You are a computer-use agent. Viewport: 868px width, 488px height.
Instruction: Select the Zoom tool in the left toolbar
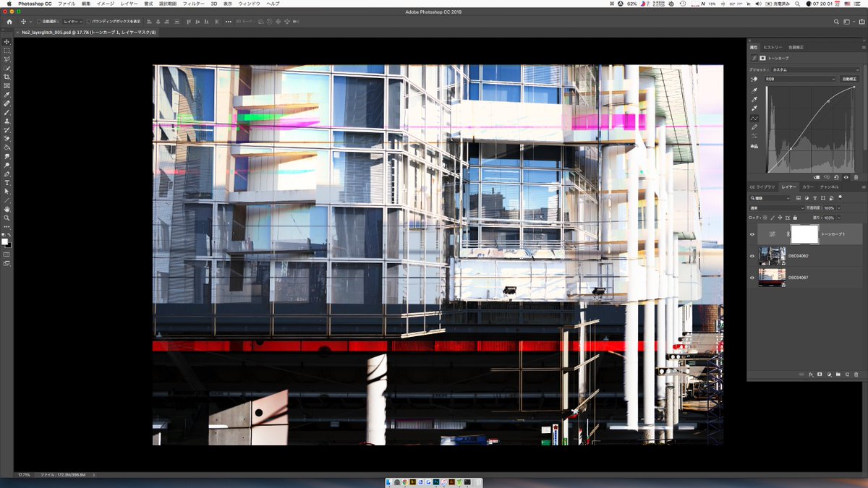pos(7,218)
